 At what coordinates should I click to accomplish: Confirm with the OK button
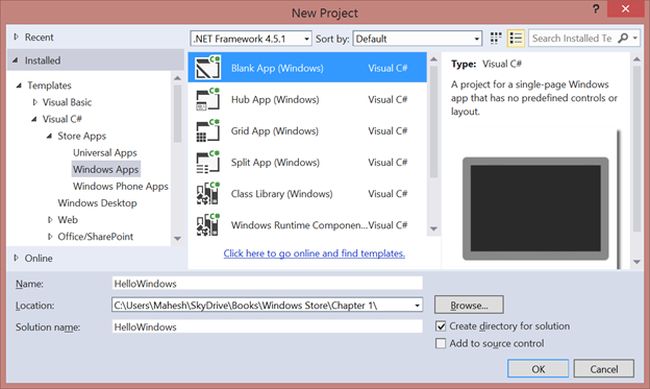[538, 369]
